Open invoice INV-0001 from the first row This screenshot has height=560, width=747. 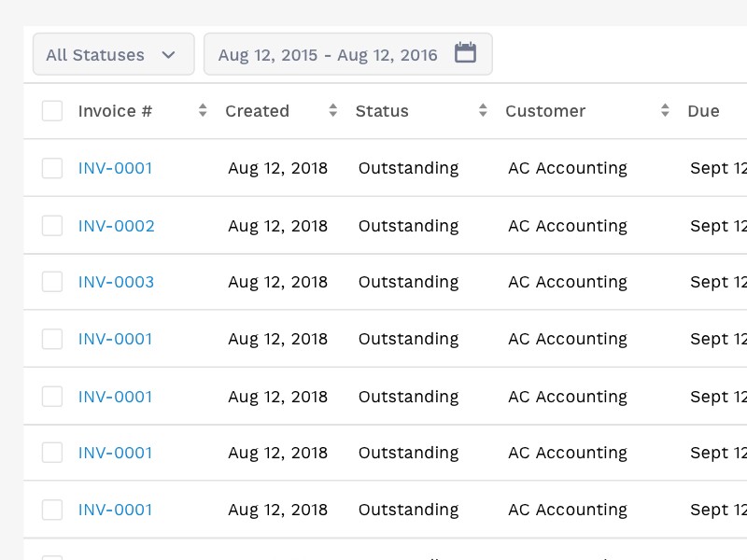coord(115,168)
